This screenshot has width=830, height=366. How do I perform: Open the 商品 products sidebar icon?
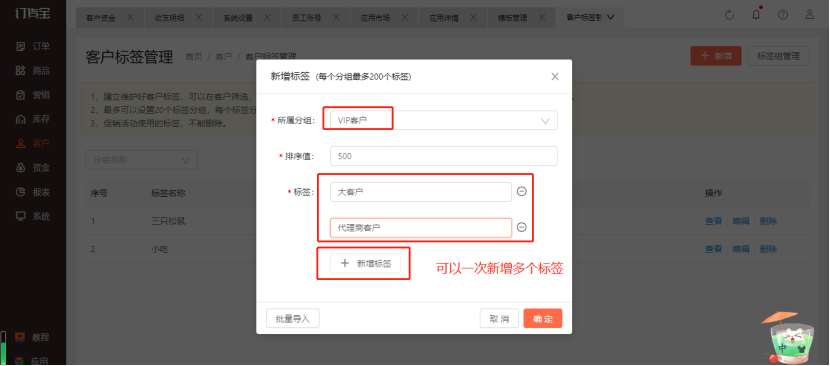click(x=21, y=70)
